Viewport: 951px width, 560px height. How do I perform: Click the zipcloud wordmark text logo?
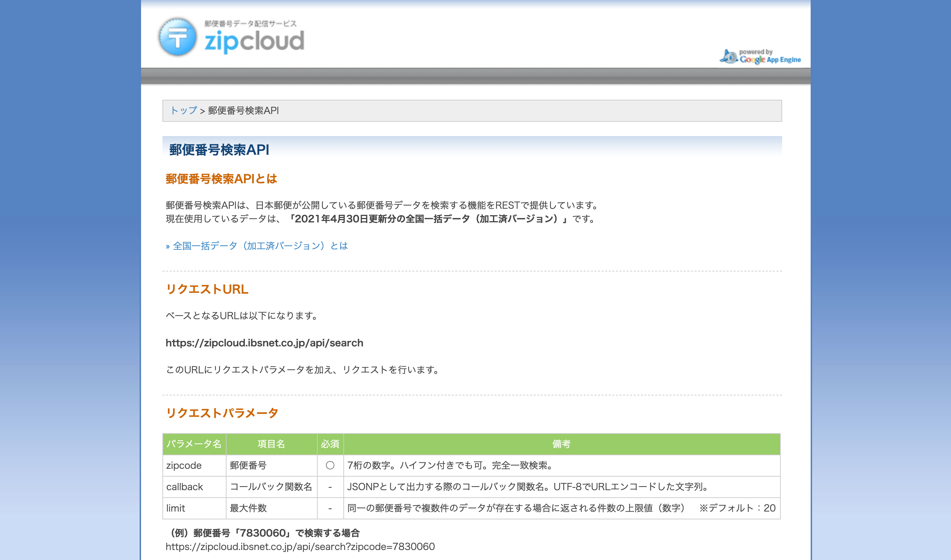click(x=254, y=41)
